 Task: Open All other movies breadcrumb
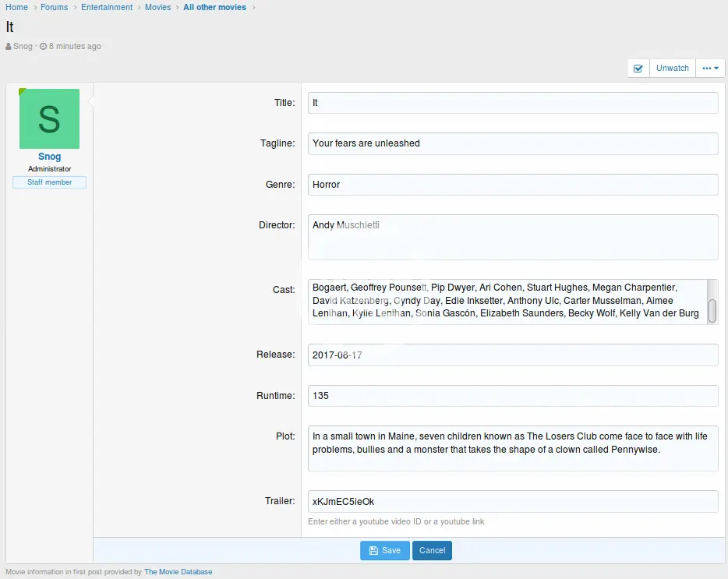pyautogui.click(x=214, y=7)
